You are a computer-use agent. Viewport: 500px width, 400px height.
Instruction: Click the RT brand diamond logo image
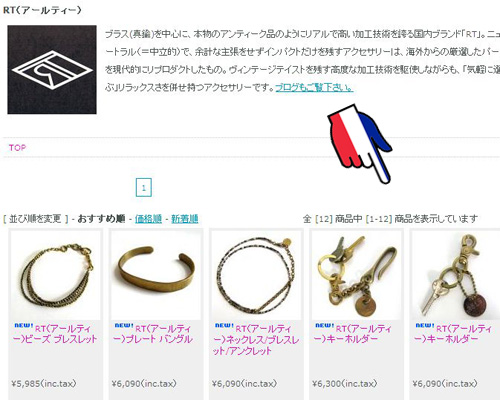coord(52,70)
